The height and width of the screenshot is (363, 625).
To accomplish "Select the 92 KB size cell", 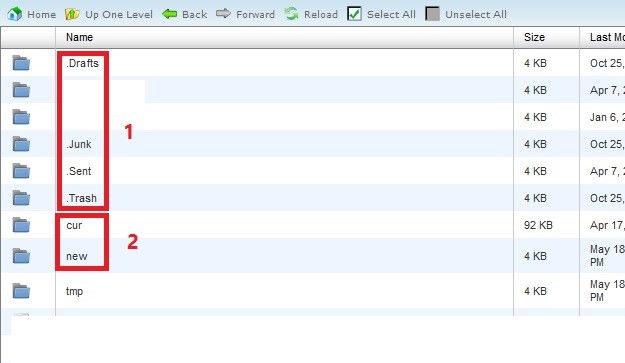I will tap(538, 225).
